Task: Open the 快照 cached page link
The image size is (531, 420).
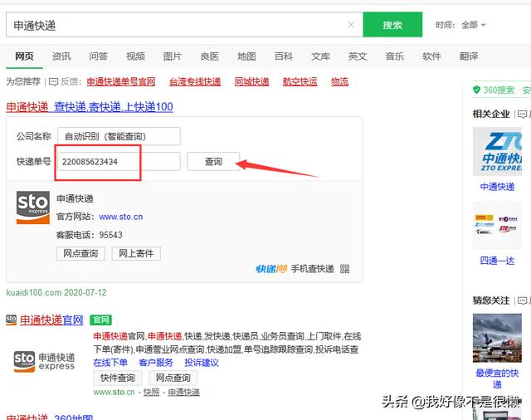Action: point(151,393)
